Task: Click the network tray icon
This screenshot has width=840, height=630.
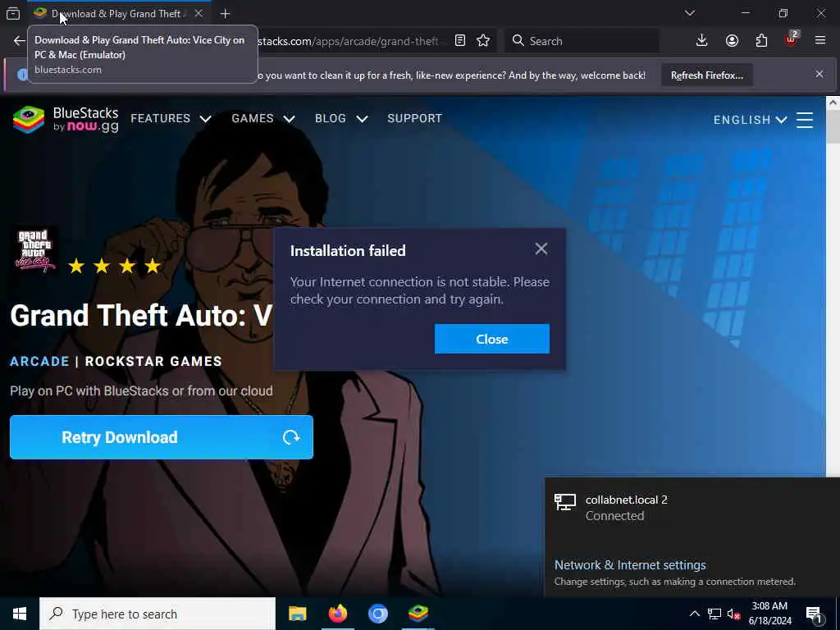Action: pos(714,614)
